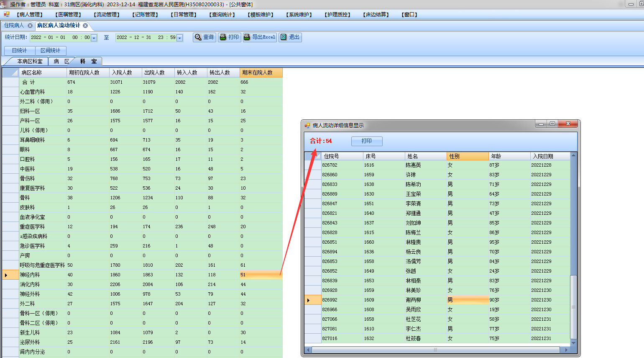
Task: Close the 住院病人 tab with its X icon
Action: pyautogui.click(x=30, y=26)
